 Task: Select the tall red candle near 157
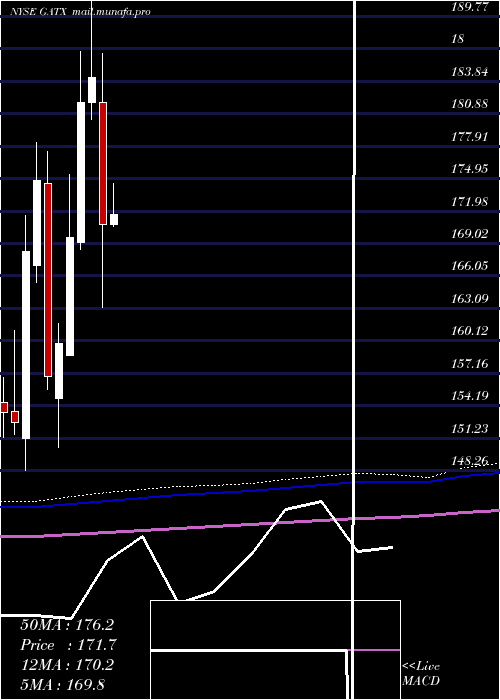click(48, 280)
